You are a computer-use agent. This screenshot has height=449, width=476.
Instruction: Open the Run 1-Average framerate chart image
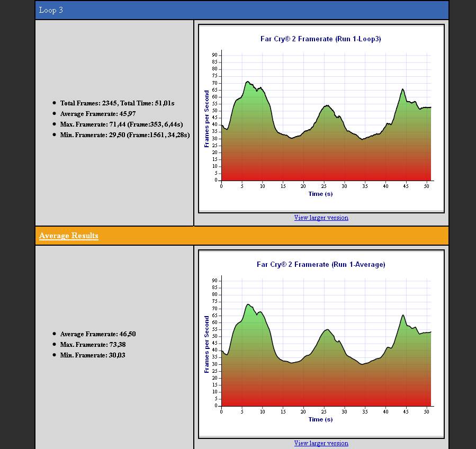tap(321, 344)
